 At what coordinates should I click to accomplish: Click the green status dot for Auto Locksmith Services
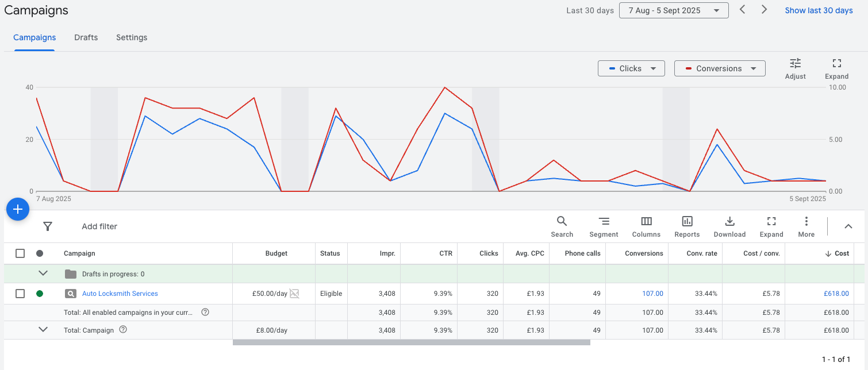click(x=40, y=294)
